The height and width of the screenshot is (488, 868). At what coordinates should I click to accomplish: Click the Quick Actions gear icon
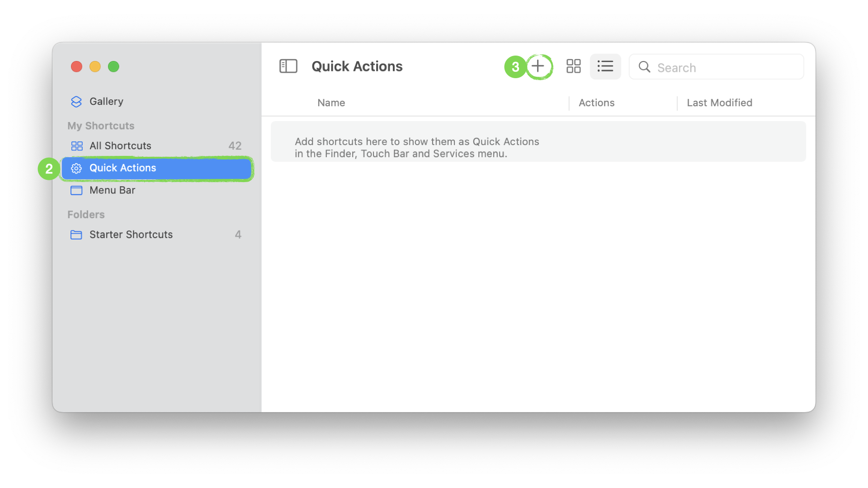tap(75, 168)
